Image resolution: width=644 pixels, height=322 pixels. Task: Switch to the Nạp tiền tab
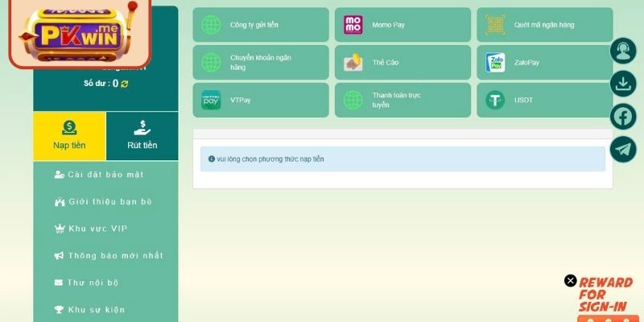[x=69, y=135]
